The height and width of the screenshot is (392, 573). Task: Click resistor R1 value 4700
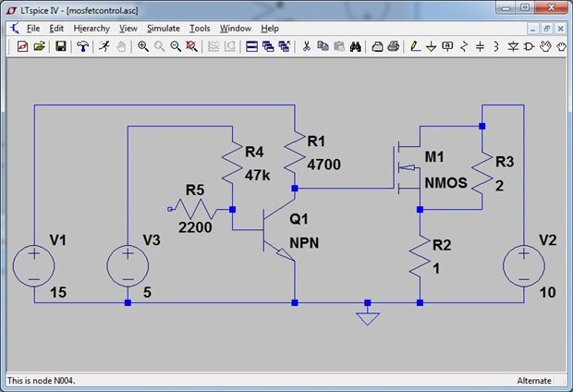click(323, 165)
